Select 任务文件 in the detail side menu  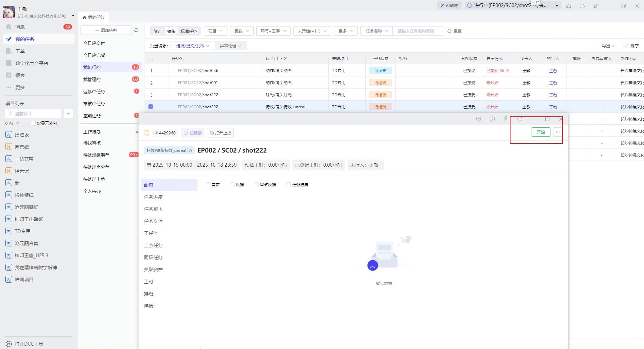153,221
